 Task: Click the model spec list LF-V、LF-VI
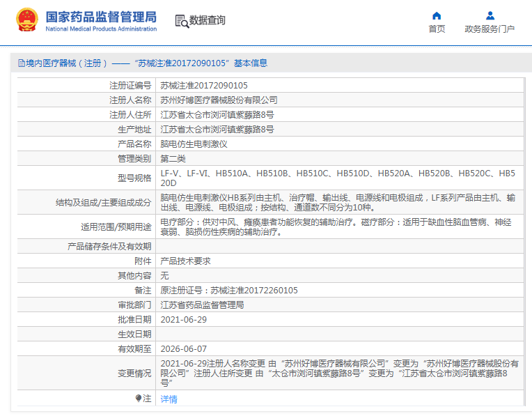pos(338,178)
